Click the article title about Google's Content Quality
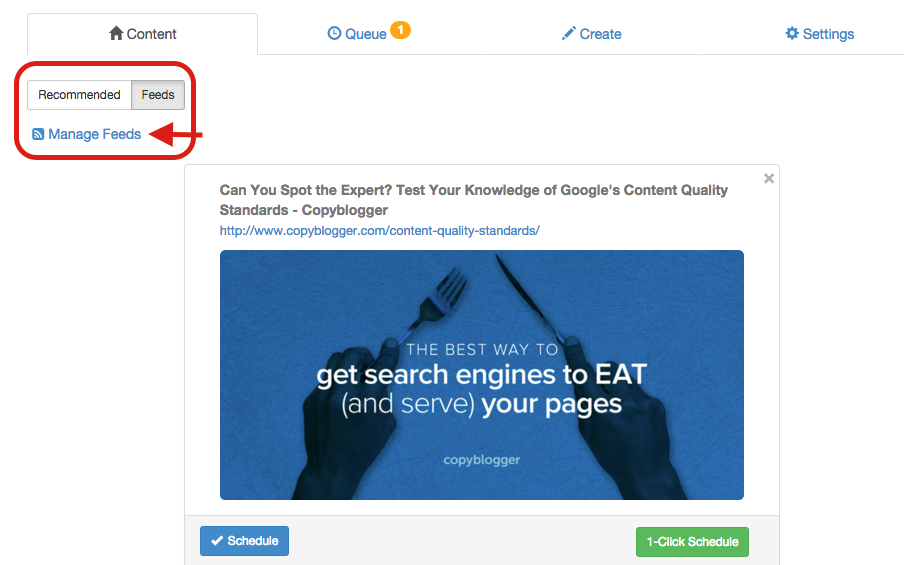This screenshot has width=904, height=565. coord(473,200)
